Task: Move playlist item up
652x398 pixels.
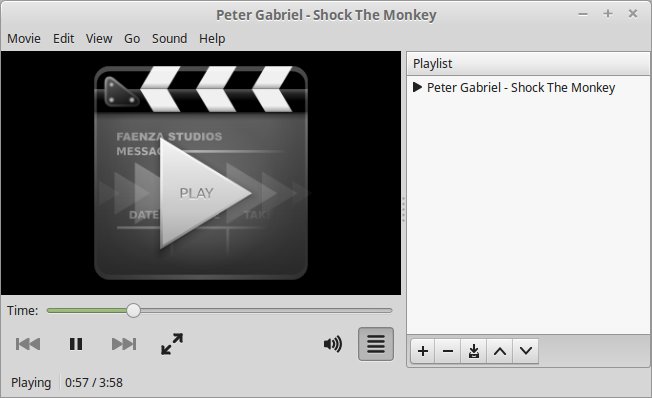Action: pos(500,351)
